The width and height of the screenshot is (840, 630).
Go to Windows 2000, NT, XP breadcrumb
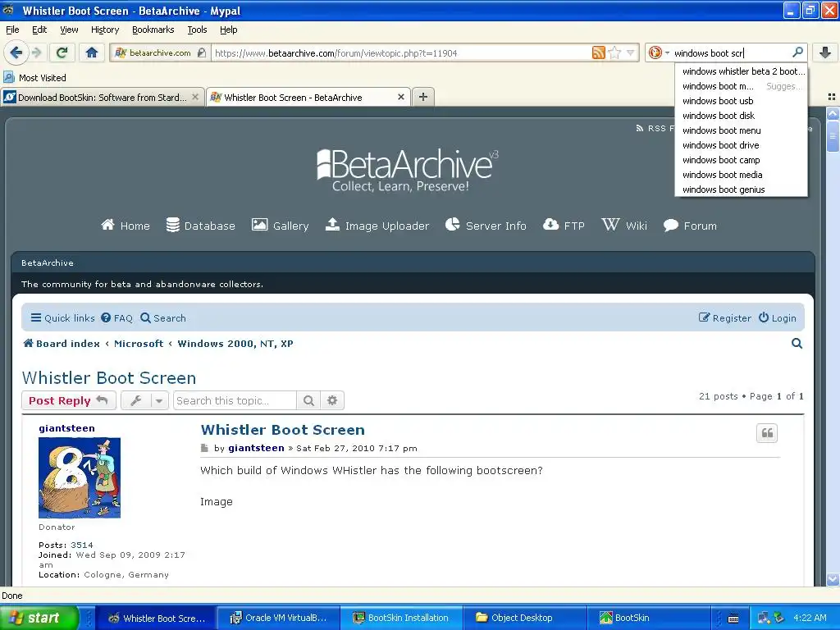tap(235, 344)
